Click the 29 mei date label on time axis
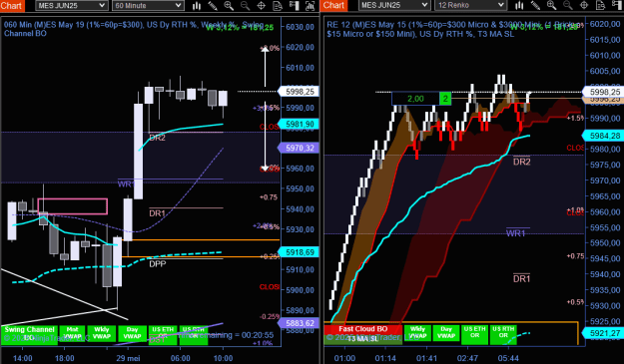Viewport: 624px width, 364px height. coord(128,358)
